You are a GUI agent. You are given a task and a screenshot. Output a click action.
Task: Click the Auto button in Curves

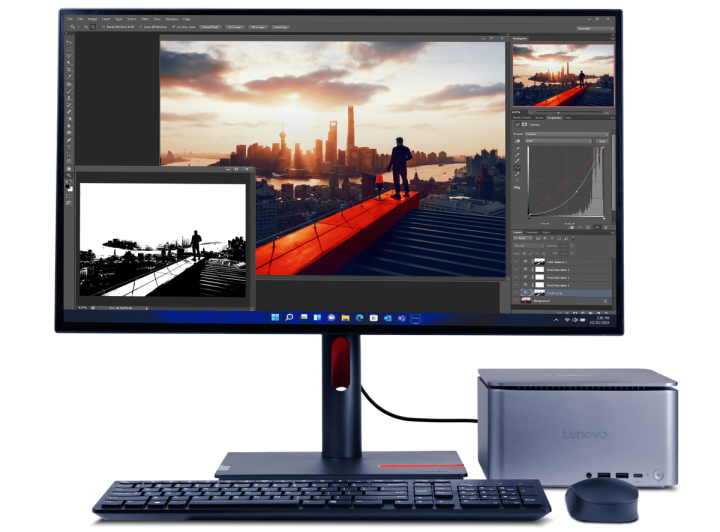603,141
